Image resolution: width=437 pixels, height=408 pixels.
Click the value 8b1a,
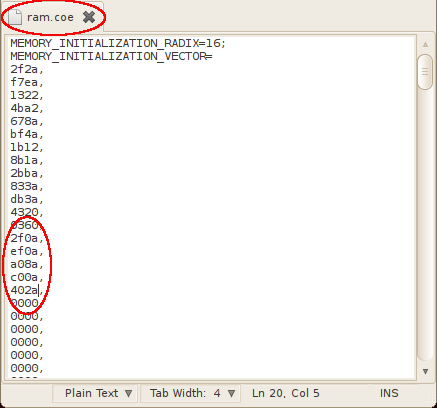(27, 160)
